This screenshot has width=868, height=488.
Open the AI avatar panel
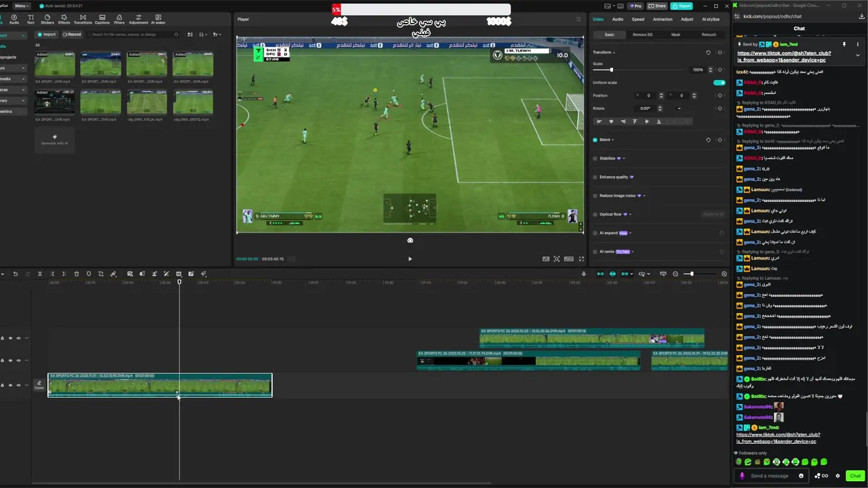tap(158, 19)
